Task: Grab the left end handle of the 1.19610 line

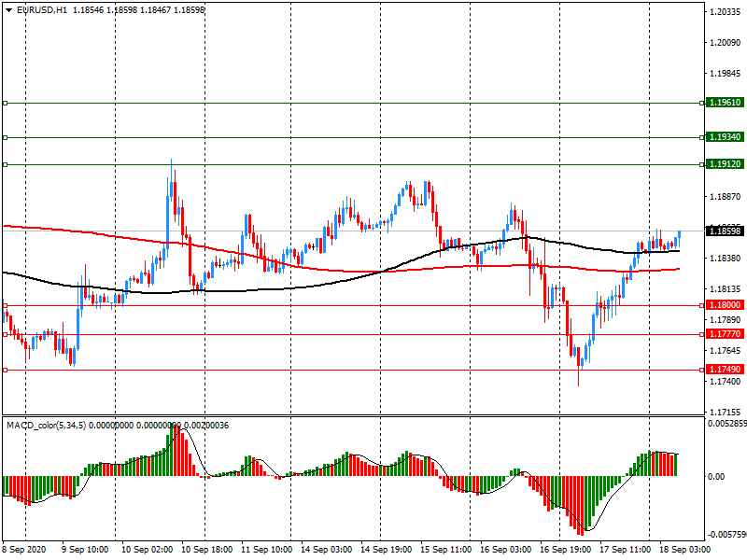Action: (x=6, y=103)
